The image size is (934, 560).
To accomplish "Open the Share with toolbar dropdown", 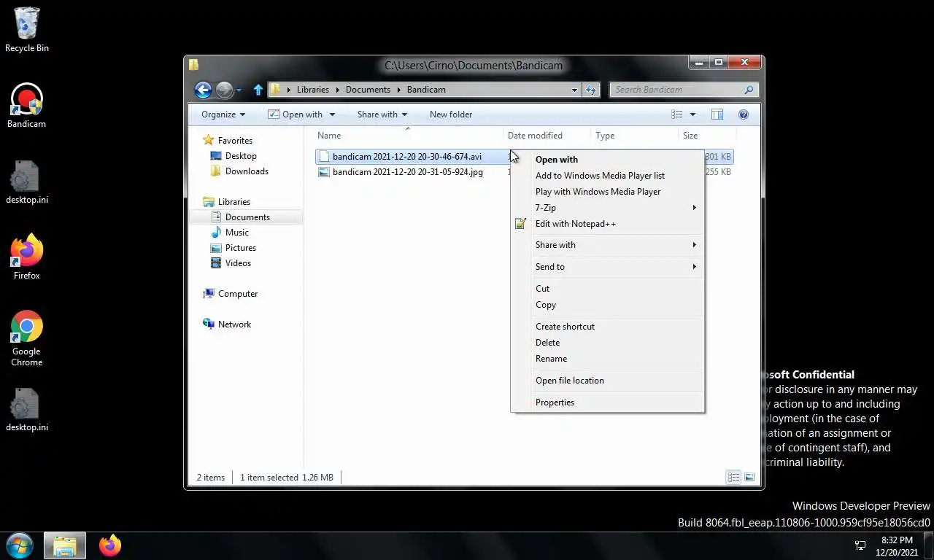I will (382, 114).
